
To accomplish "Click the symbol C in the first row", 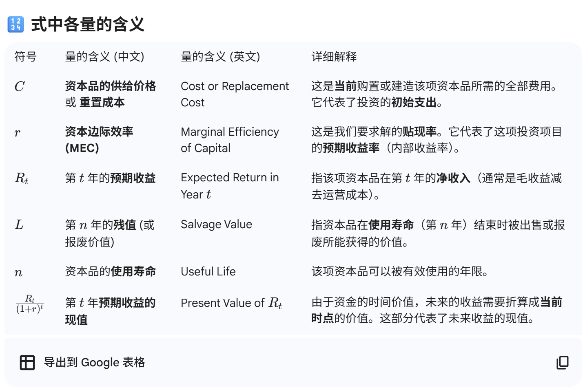I will 19,86.
